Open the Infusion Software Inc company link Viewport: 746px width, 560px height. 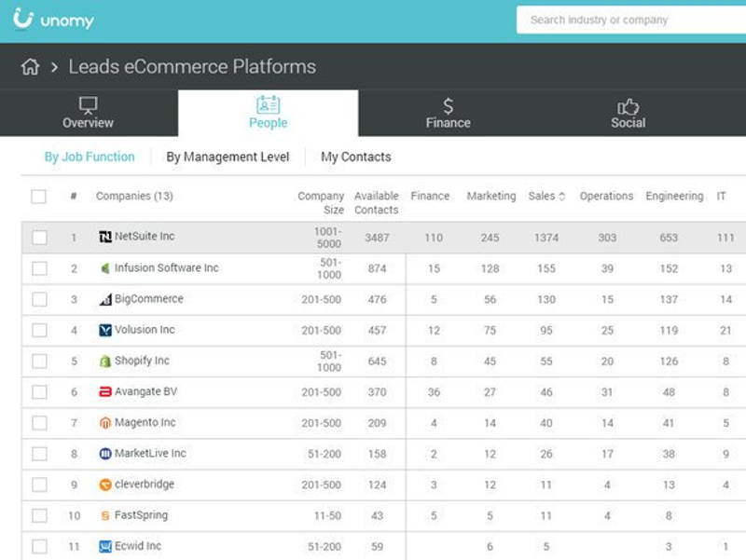167,267
